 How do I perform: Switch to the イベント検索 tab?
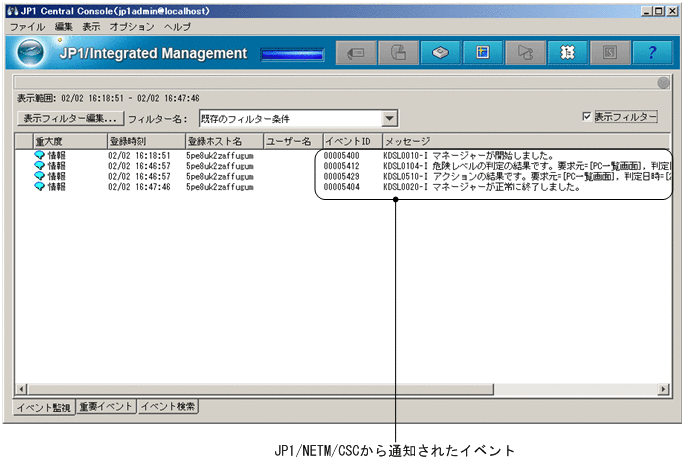click(168, 406)
